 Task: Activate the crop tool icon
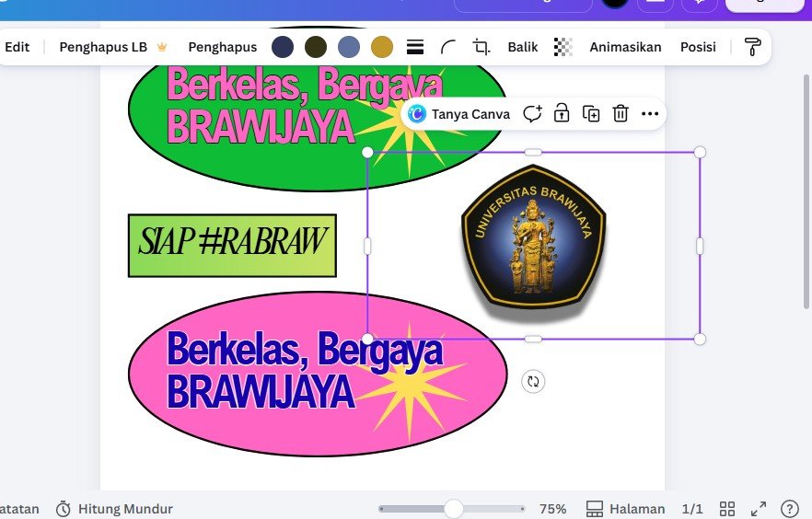[x=481, y=47]
